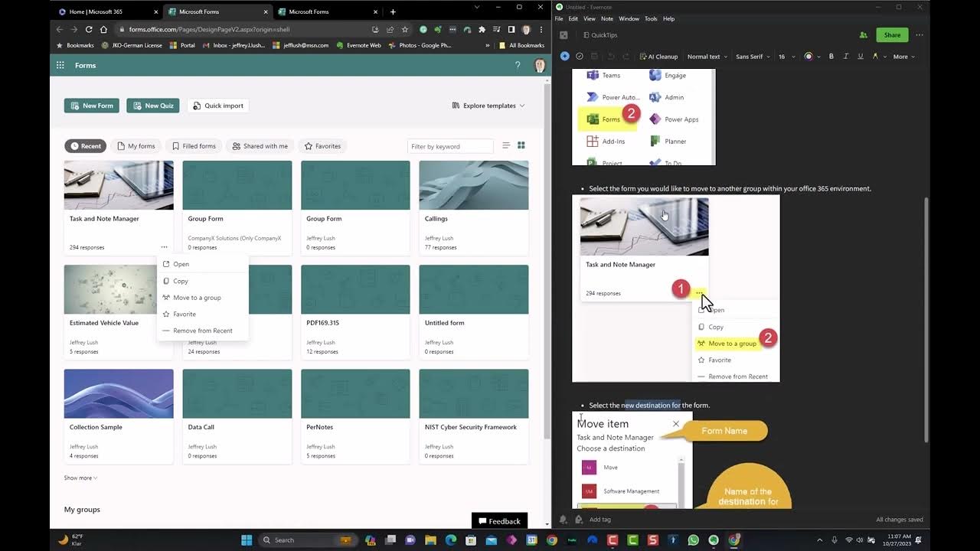Viewport: 980px width, 551px height.
Task: Click the reminder bell at the bottom of Evernote
Action: point(563,519)
